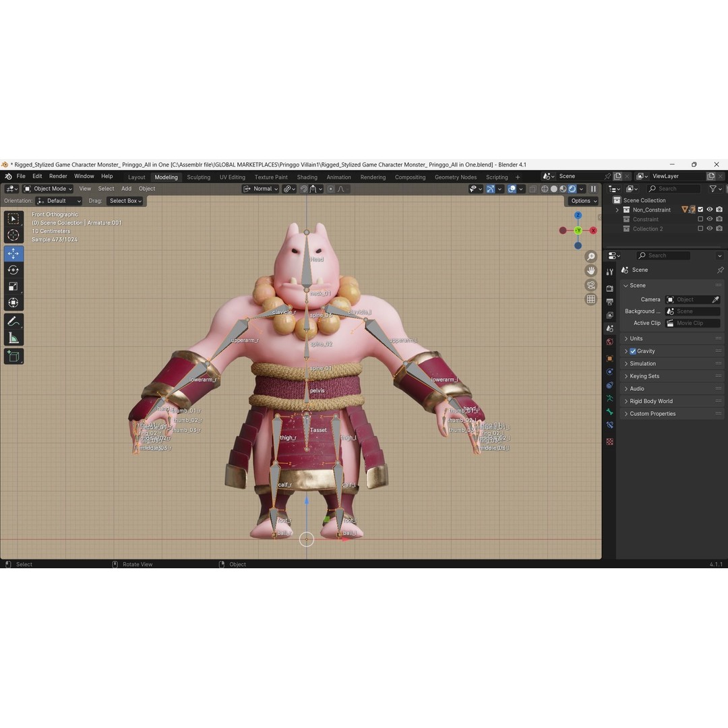Open the Render properties tab
Viewport: 728px width, 728px height.
point(609,289)
